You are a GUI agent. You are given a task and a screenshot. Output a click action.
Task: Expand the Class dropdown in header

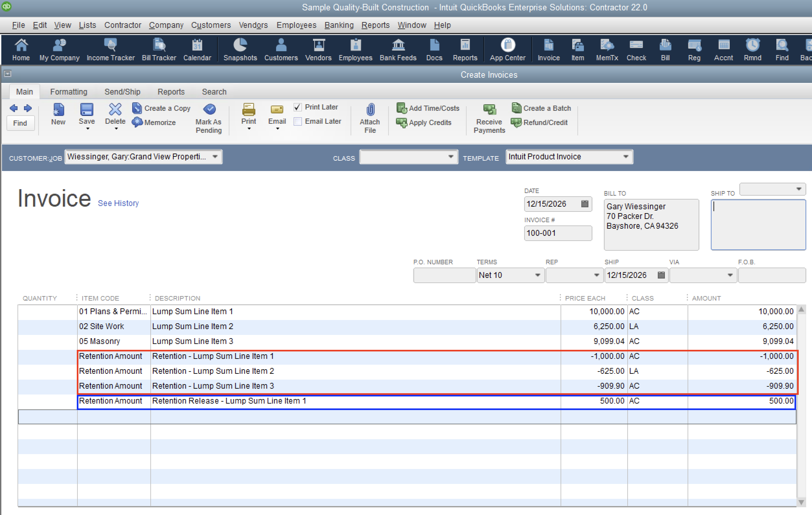click(x=450, y=157)
